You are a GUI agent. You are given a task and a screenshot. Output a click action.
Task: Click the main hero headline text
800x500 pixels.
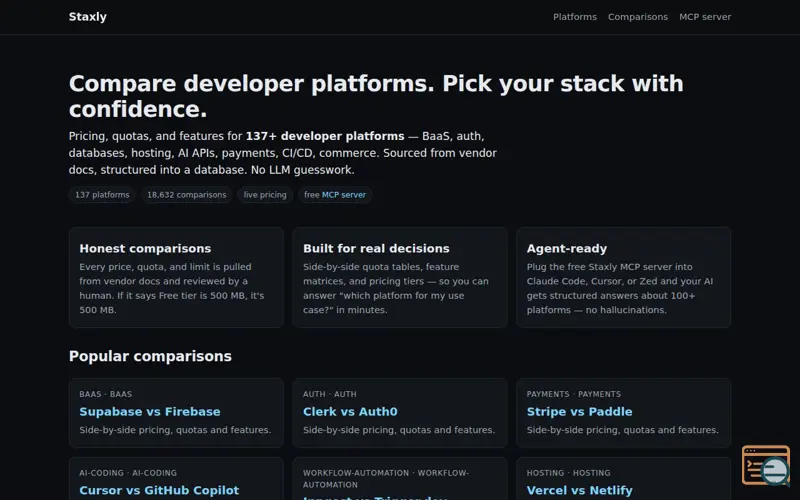[x=376, y=96]
